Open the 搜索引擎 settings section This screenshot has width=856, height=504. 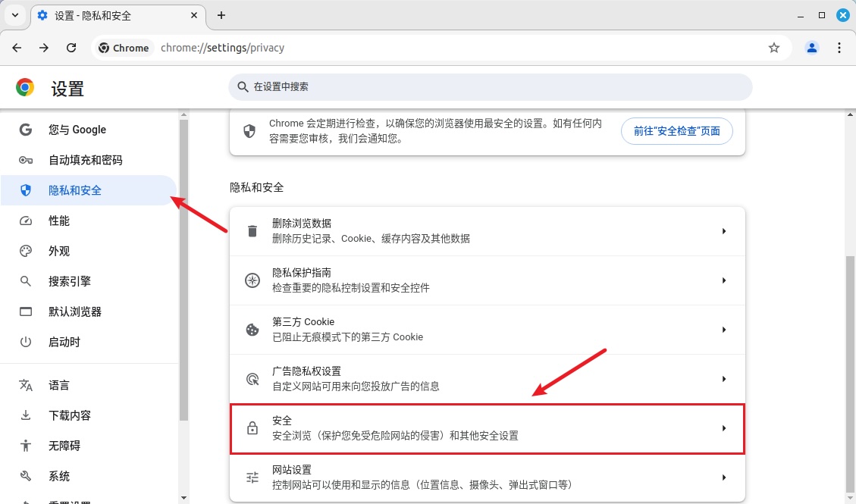[x=89, y=281]
